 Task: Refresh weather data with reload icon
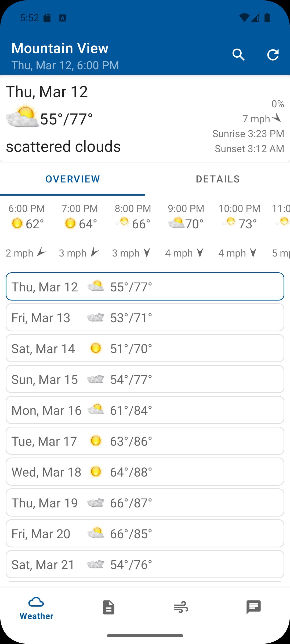pyautogui.click(x=273, y=55)
